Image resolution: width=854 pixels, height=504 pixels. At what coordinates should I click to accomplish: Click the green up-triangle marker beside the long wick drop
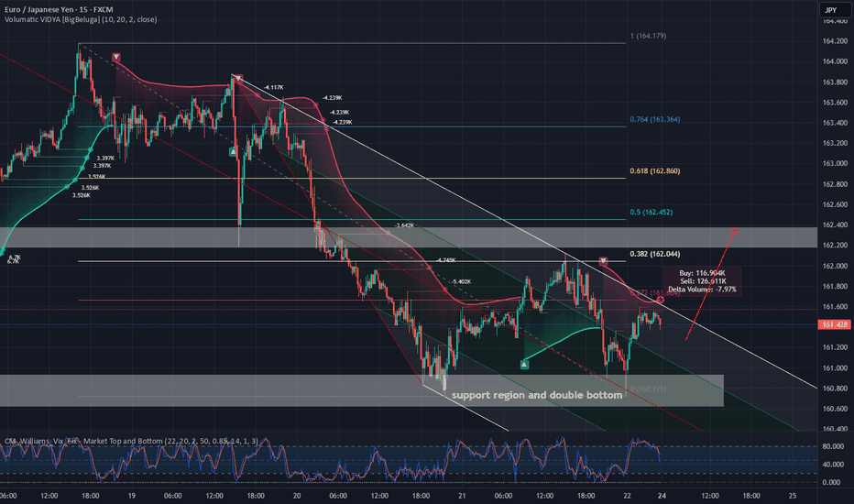233,152
